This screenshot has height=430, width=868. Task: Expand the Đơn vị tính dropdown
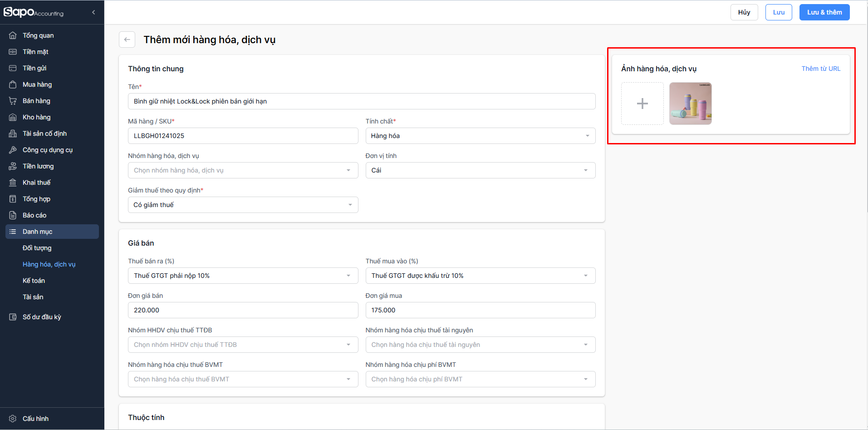[x=480, y=170]
